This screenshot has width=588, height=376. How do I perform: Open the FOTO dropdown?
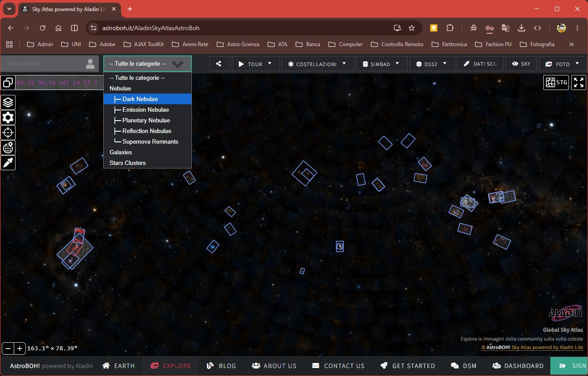click(x=563, y=64)
